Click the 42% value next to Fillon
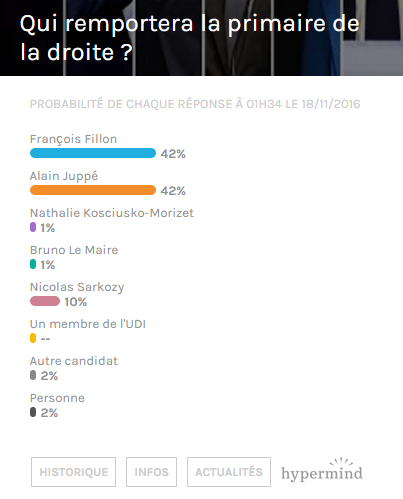This screenshot has width=403, height=499. [x=173, y=154]
